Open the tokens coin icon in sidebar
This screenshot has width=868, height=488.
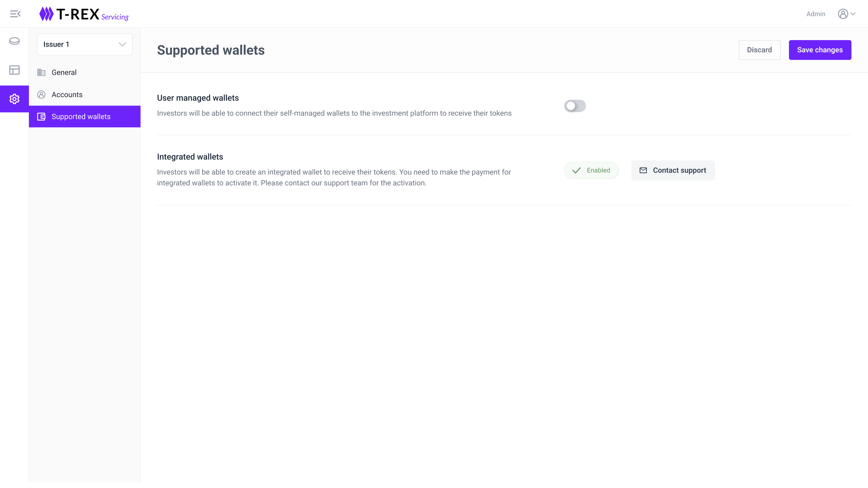14,41
